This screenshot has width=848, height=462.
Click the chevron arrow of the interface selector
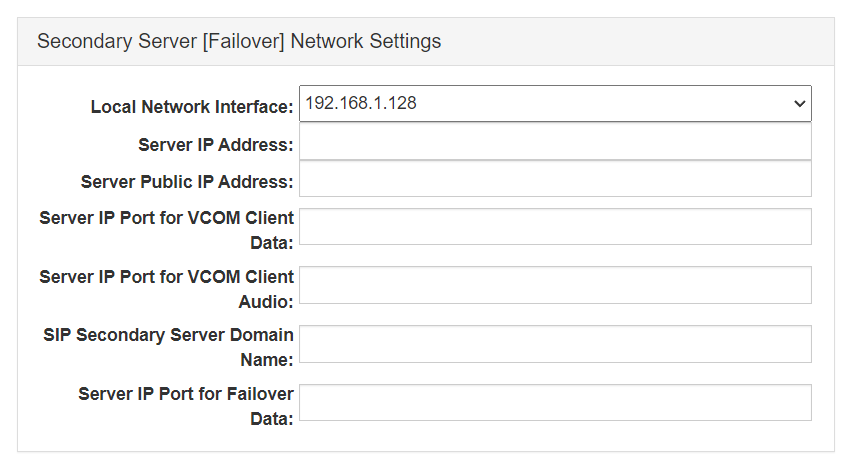pos(799,103)
